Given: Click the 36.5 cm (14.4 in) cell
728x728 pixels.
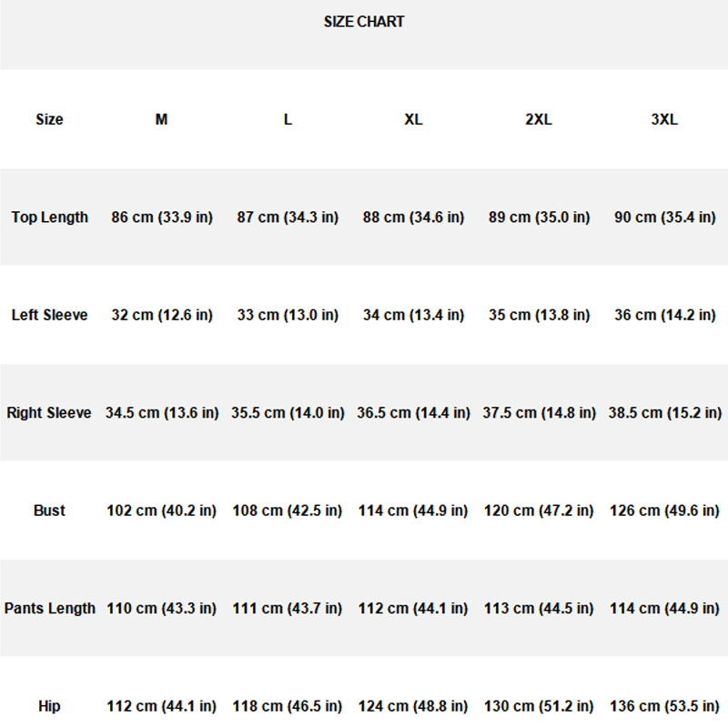Looking at the screenshot, I should click(413, 413).
